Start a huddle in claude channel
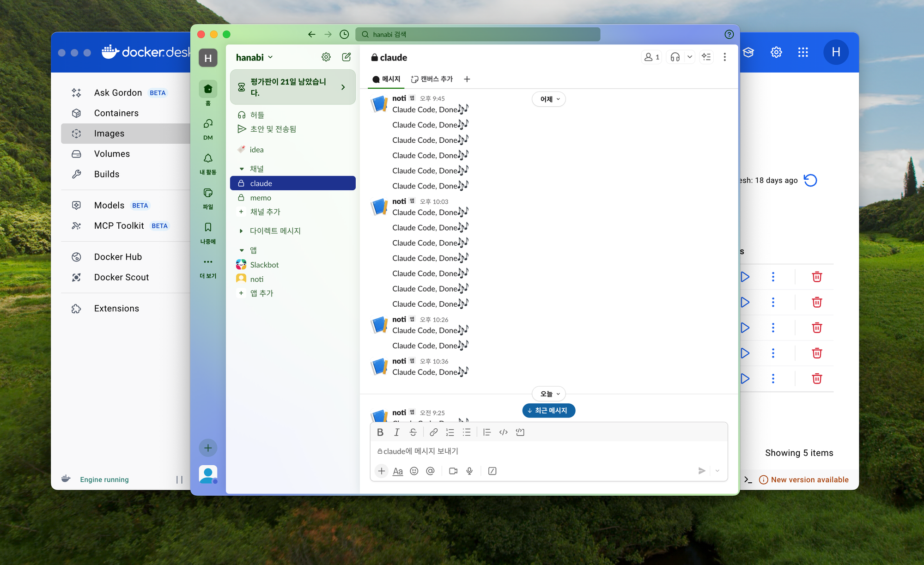 (x=675, y=57)
